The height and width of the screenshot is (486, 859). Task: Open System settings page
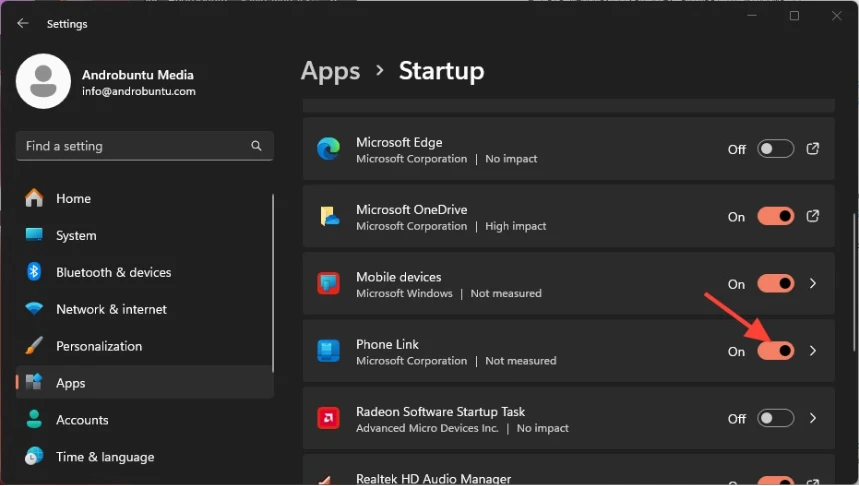point(145,235)
